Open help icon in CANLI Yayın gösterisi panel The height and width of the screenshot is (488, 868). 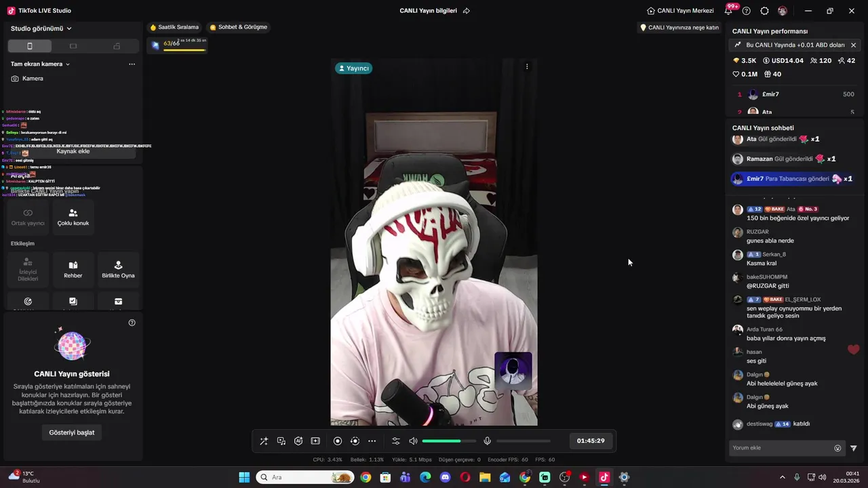(132, 323)
